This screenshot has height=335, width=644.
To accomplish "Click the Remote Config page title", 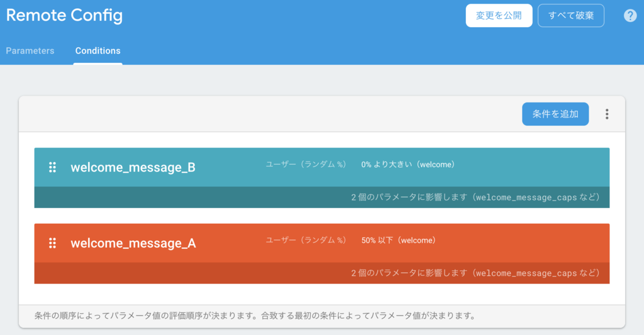I will [x=65, y=16].
